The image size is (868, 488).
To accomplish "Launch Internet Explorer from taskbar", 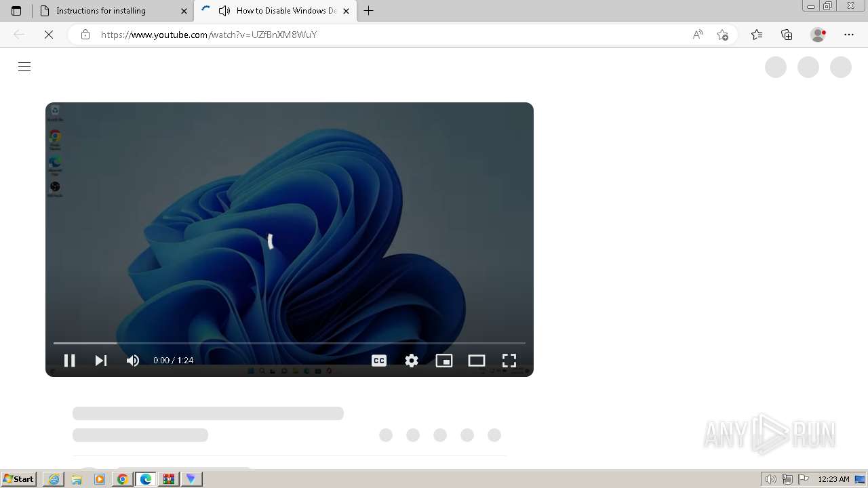I will [54, 479].
